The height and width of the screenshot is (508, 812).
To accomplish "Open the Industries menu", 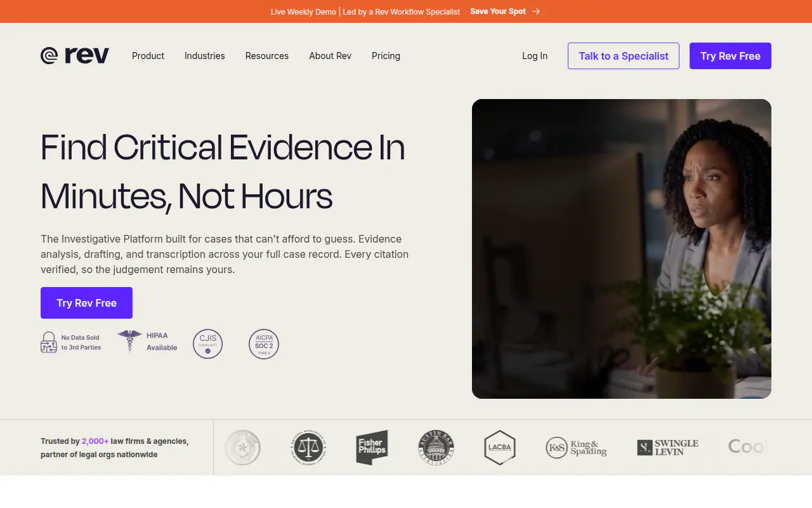I will pyautogui.click(x=205, y=56).
